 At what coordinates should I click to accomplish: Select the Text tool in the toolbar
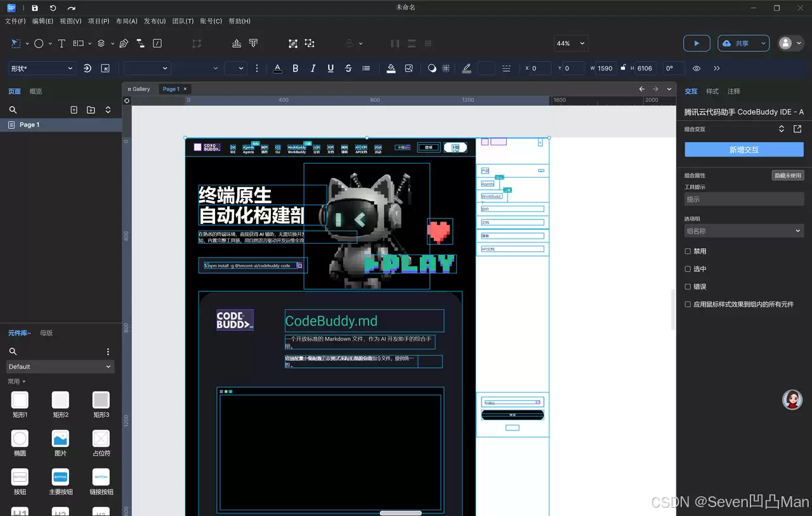click(62, 43)
